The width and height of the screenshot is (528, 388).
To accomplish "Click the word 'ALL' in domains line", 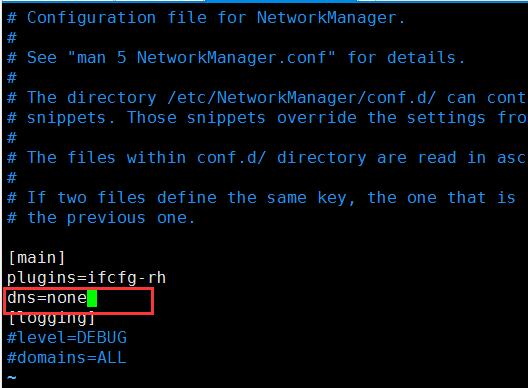I will [x=111, y=358].
